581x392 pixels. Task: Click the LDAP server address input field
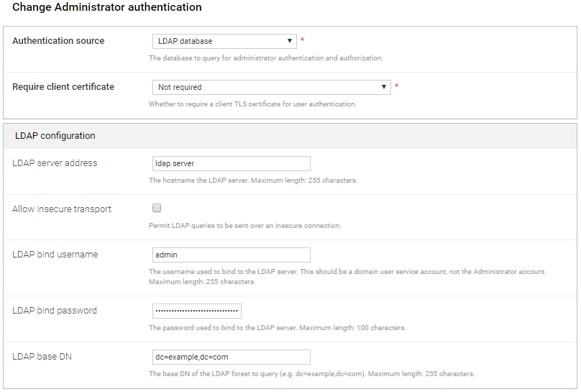pos(231,164)
